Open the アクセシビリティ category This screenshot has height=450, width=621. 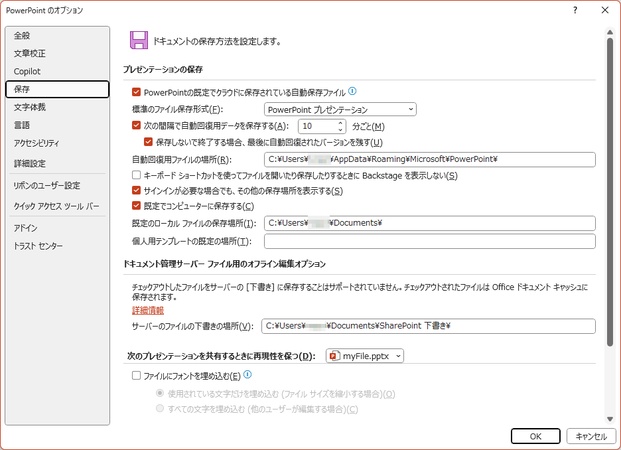(57, 143)
